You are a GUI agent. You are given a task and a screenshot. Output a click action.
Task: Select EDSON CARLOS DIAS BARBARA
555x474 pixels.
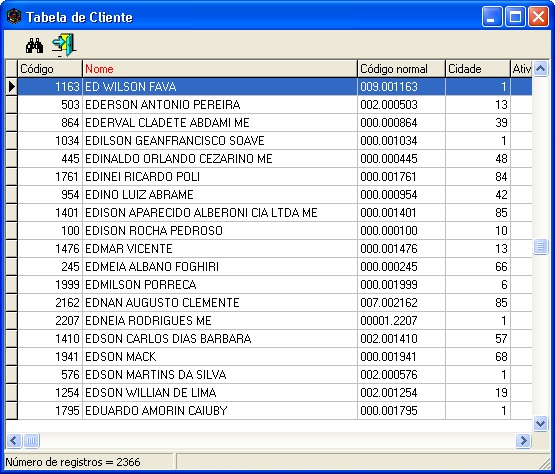[x=220, y=339]
